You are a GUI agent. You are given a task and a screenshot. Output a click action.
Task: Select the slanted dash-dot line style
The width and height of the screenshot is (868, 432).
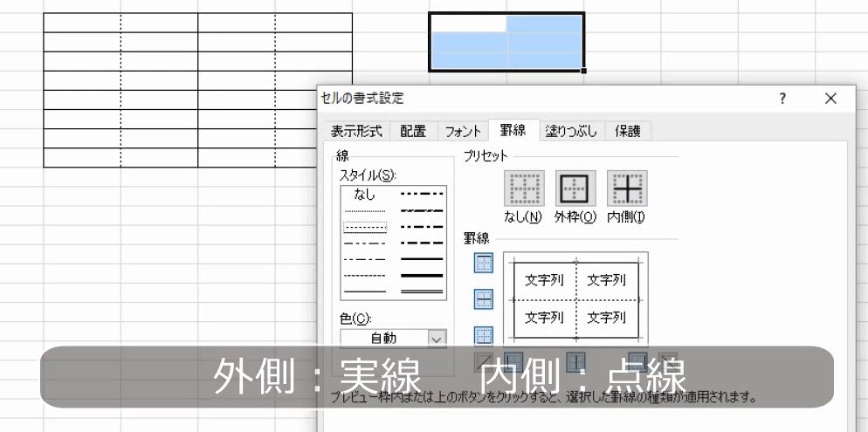pyautogui.click(x=422, y=210)
